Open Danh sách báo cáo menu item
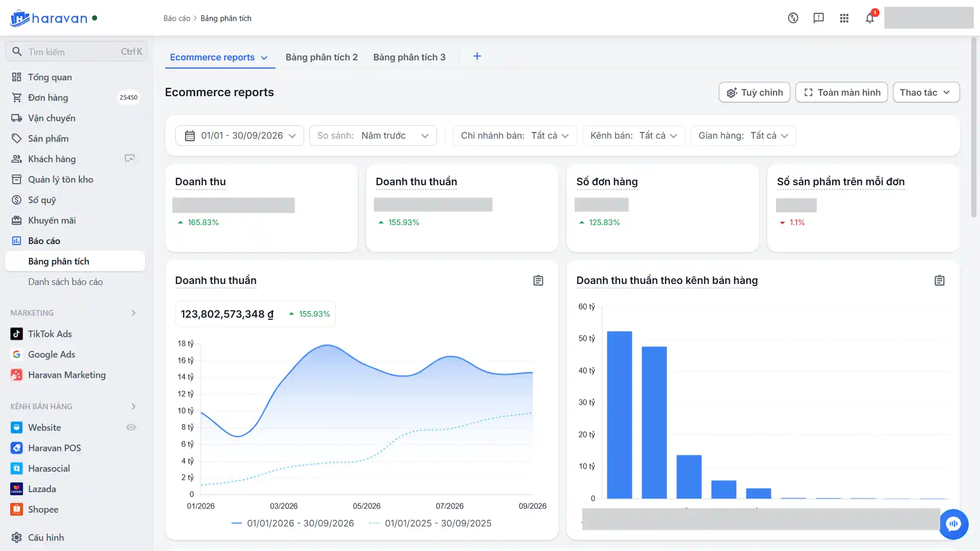 [x=65, y=281]
